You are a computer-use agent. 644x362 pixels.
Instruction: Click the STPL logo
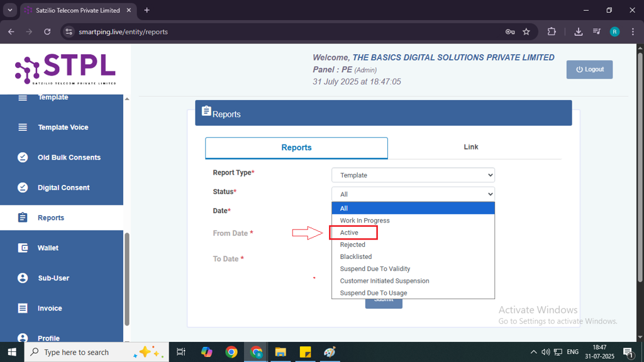[x=65, y=69]
